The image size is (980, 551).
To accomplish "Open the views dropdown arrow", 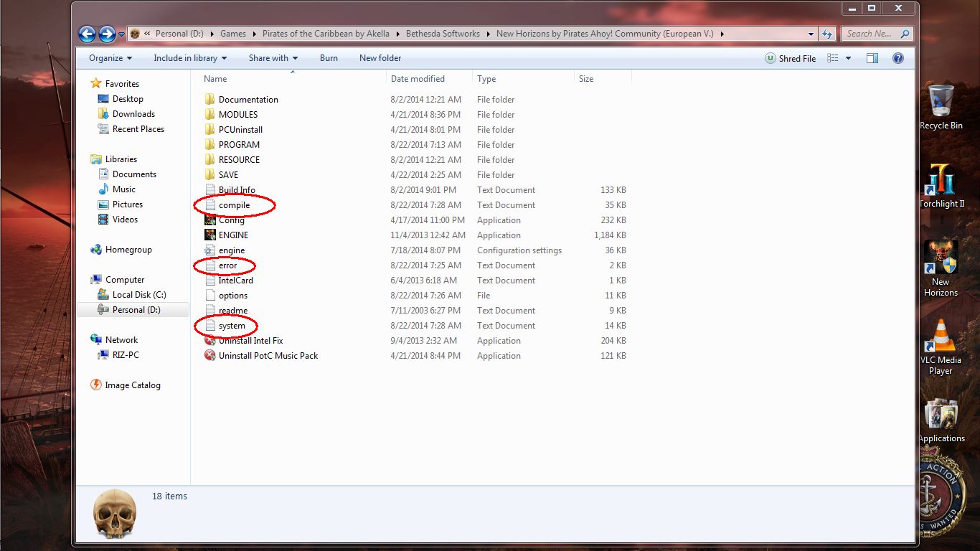I will coord(848,58).
